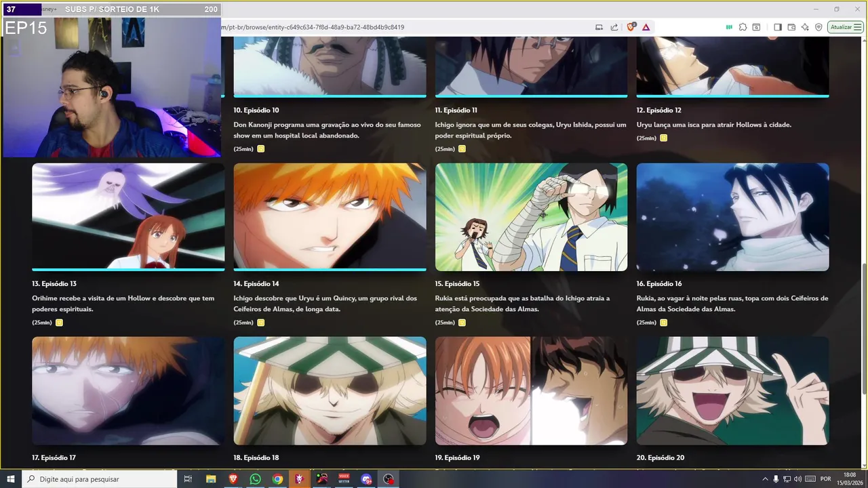Open Episódio 16 thumbnail with Byakuya
This screenshot has width=868, height=488.
[732, 217]
